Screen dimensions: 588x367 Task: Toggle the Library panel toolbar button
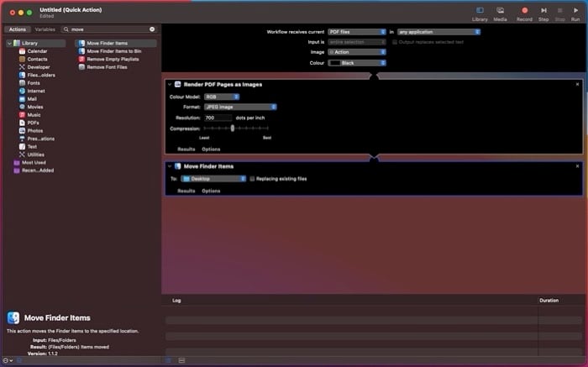480,14
